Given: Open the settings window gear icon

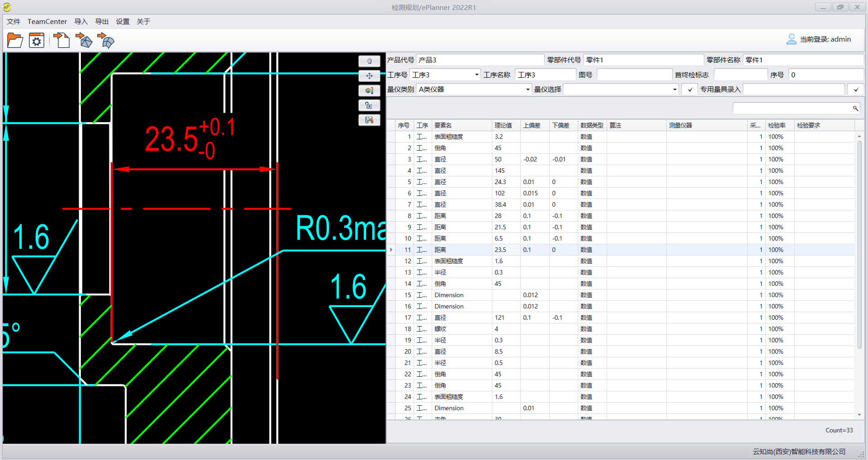Looking at the screenshot, I should pos(37,40).
